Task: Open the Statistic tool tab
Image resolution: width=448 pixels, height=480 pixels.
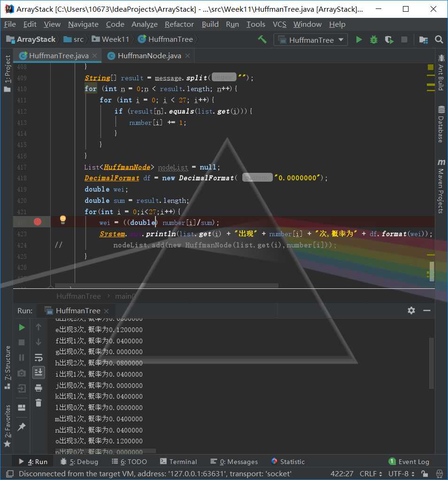Action: pyautogui.click(x=288, y=462)
